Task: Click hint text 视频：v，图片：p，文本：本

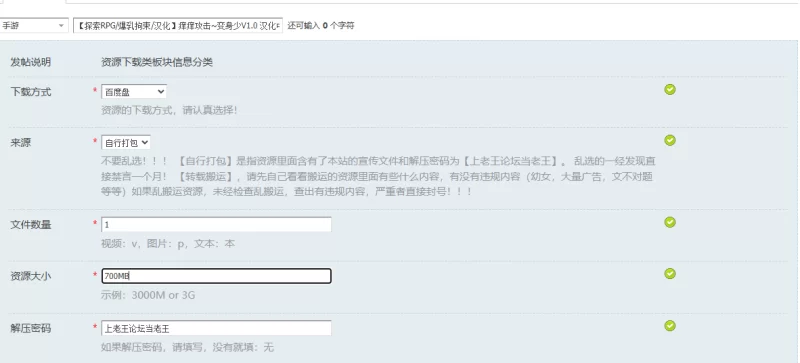Action: pos(168,244)
